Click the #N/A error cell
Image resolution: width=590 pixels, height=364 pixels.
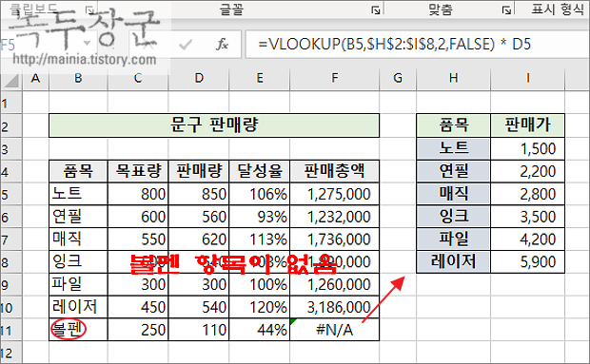(335, 330)
